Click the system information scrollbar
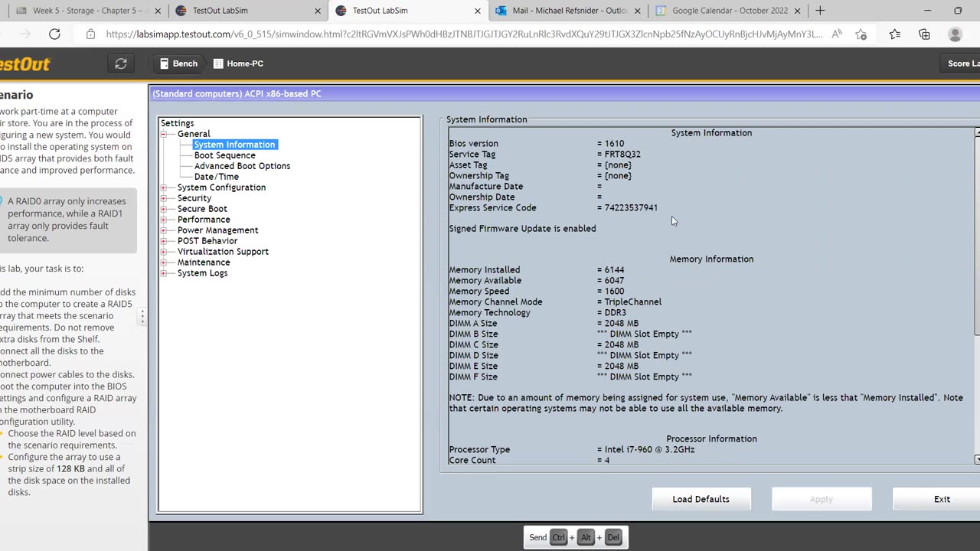Screen dimensions: 980x551 977,236
